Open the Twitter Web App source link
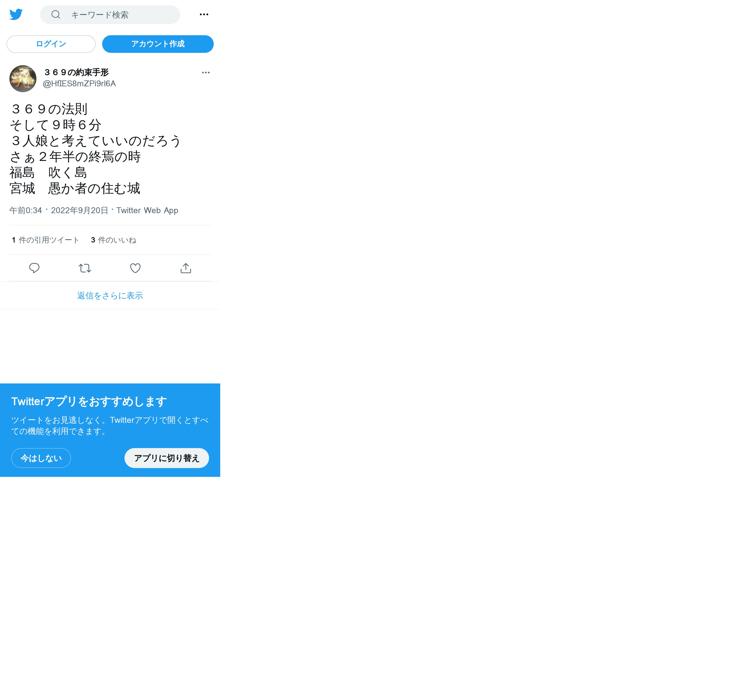Image resolution: width=754 pixels, height=700 pixels. (147, 210)
